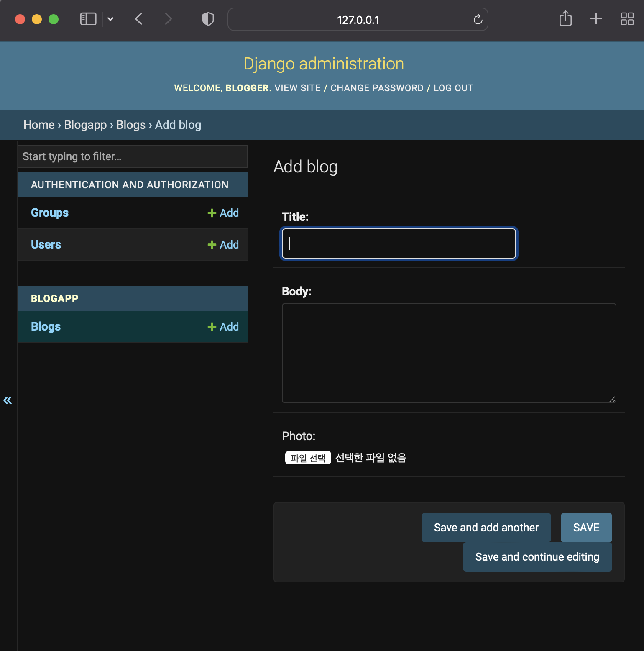Open the CHANGE PASSWORD link
This screenshot has width=644, height=651.
[377, 88]
